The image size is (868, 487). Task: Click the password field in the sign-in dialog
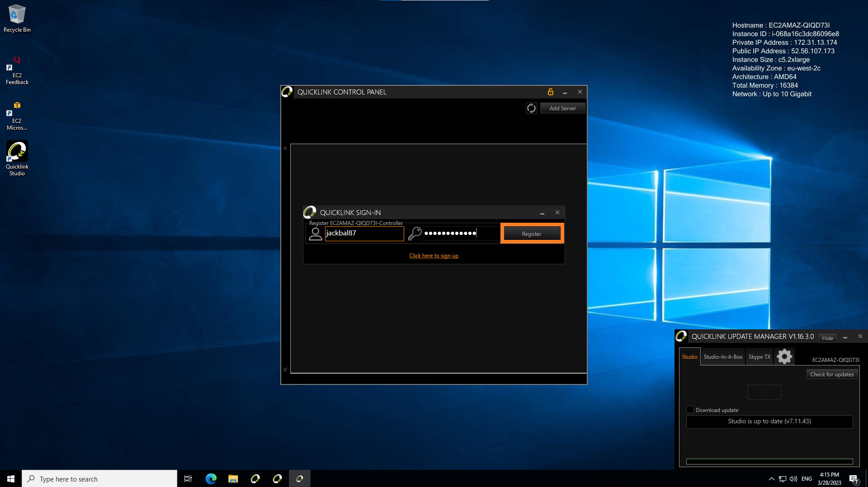click(x=461, y=233)
